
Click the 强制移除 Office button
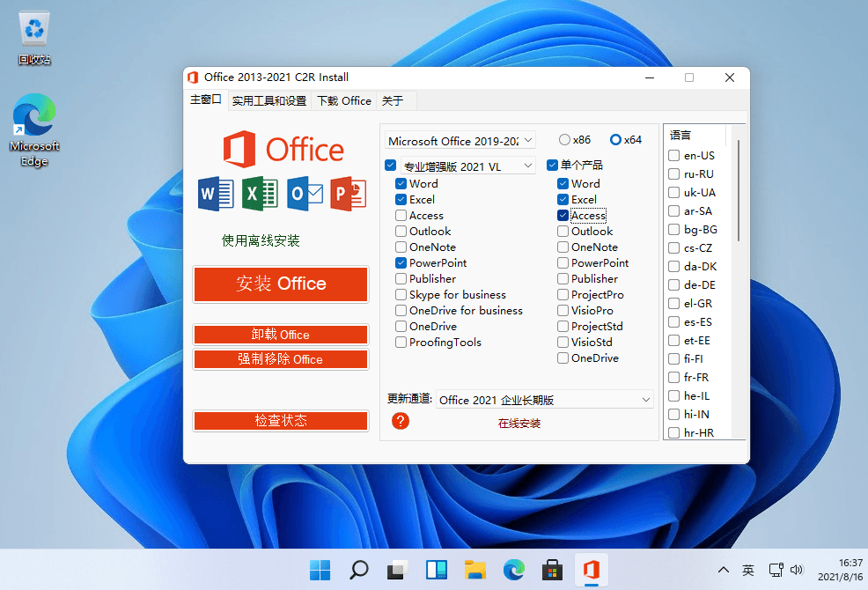[281, 359]
